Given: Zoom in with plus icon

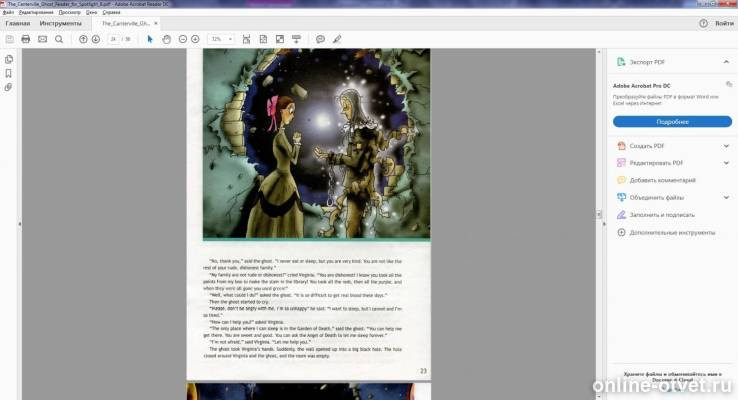Looking at the screenshot, I should 195,39.
